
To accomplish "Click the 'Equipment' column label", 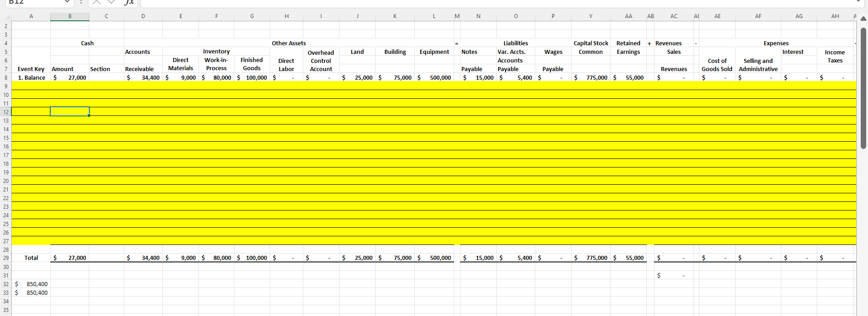I will (434, 52).
